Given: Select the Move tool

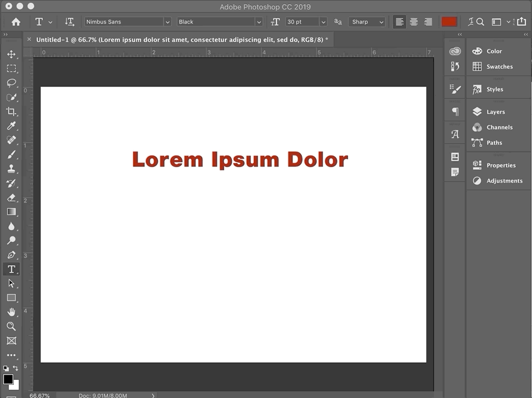Looking at the screenshot, I should (x=11, y=55).
